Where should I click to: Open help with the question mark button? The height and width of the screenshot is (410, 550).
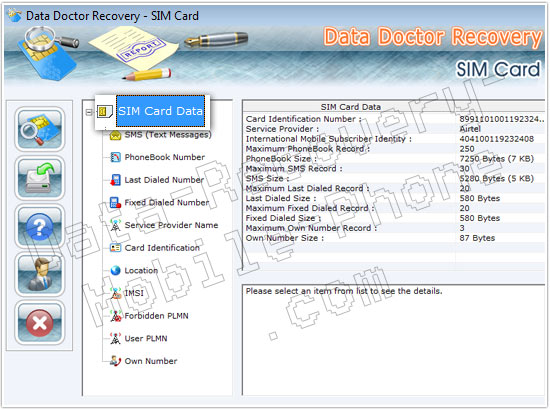[39, 227]
